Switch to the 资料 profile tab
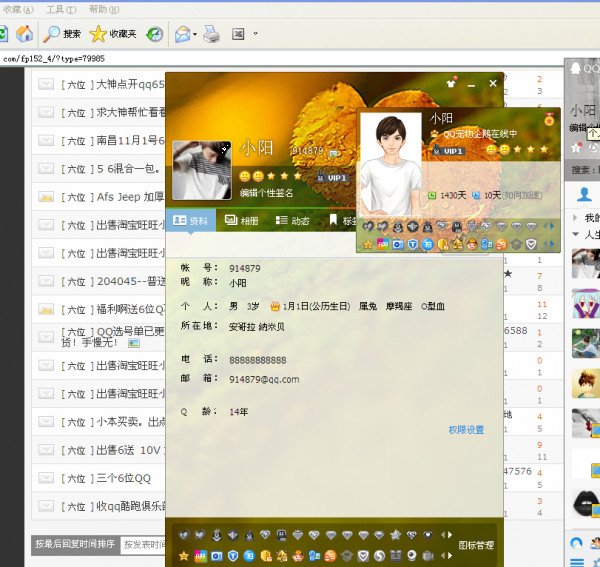 (191, 220)
